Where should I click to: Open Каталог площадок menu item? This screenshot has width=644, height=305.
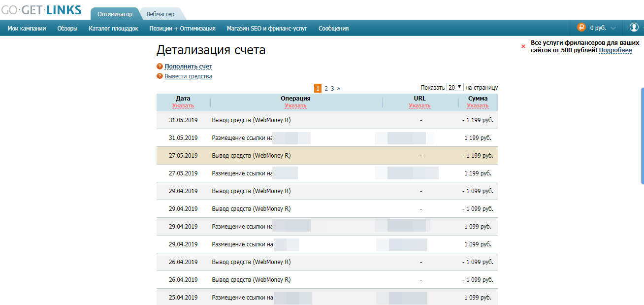click(113, 29)
